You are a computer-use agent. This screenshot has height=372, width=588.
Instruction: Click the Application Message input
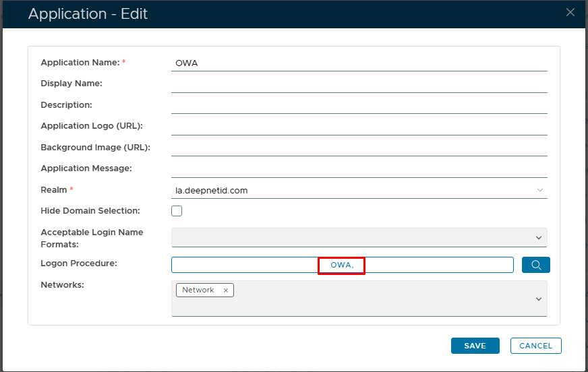[x=359, y=168]
